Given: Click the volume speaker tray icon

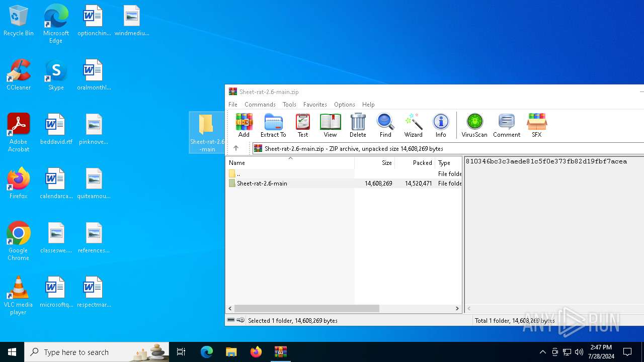Looking at the screenshot, I should (x=579, y=352).
